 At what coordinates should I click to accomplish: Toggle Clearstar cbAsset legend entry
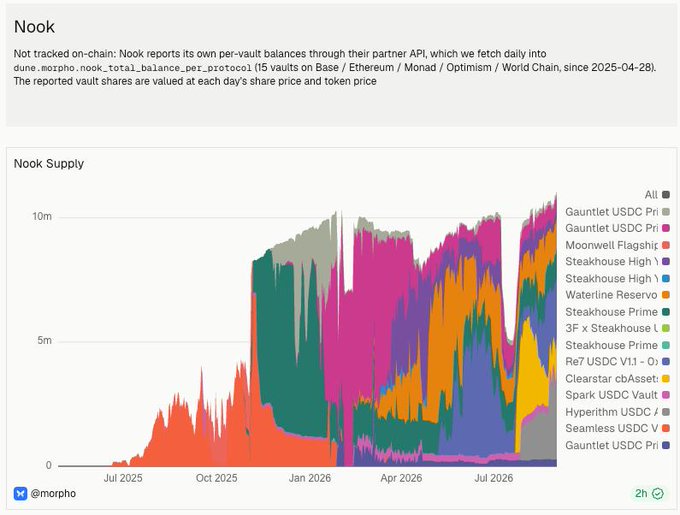pos(617,378)
